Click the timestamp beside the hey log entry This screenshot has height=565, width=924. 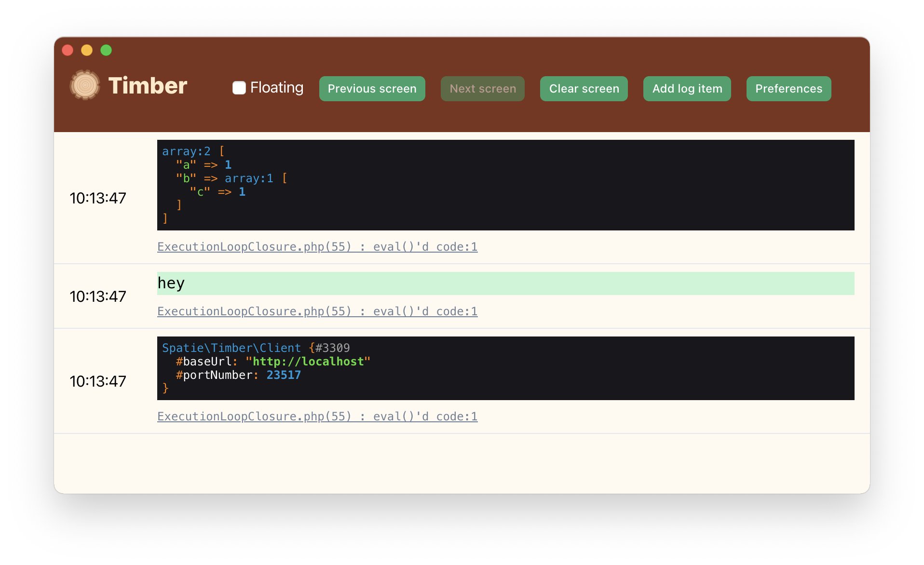[x=98, y=296]
